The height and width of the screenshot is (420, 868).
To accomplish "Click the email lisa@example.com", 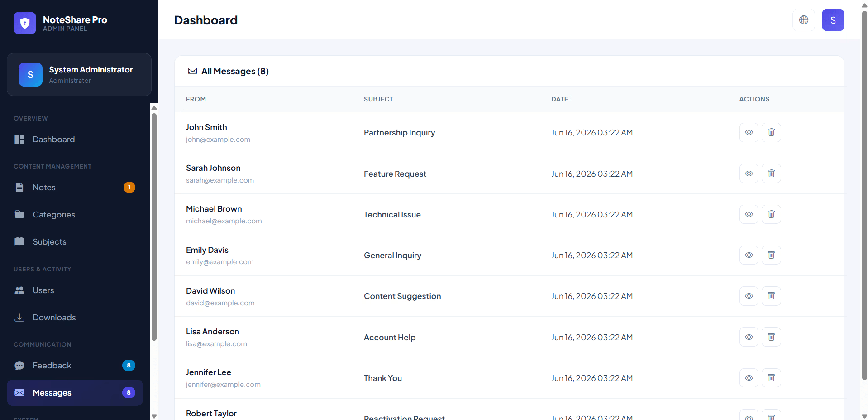I will (217, 344).
